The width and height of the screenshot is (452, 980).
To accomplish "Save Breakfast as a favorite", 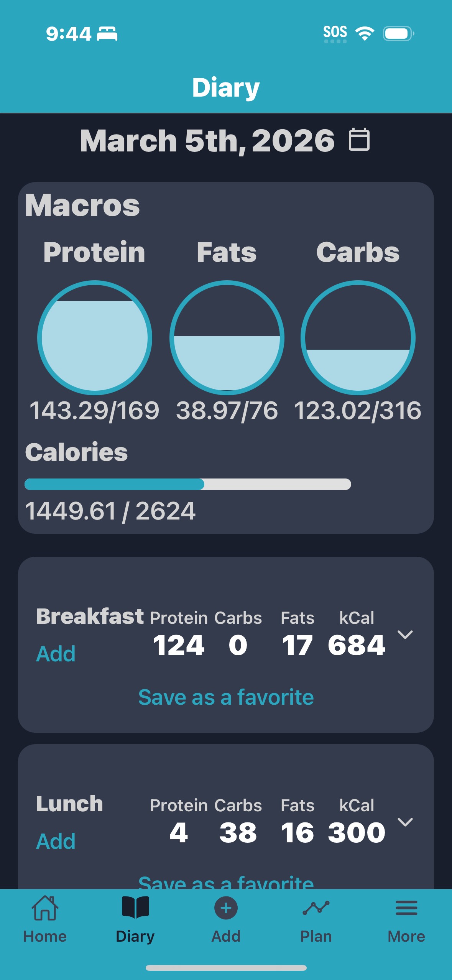I will [226, 697].
